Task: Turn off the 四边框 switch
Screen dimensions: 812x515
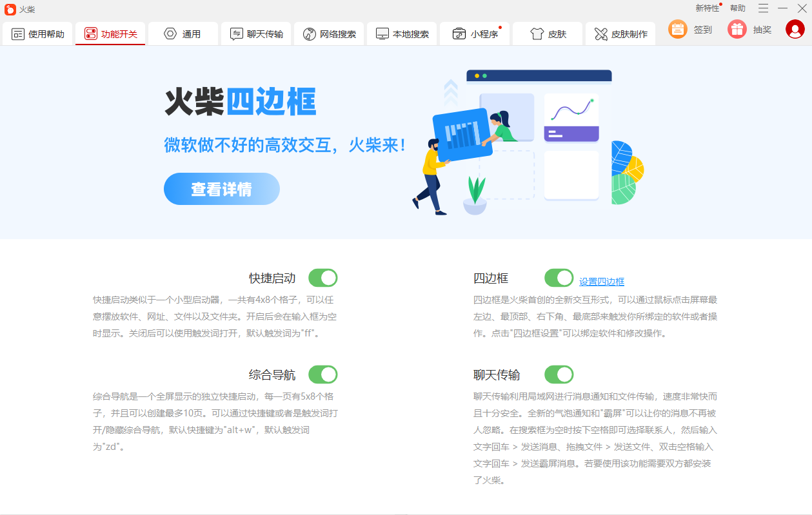Action: pyautogui.click(x=559, y=277)
